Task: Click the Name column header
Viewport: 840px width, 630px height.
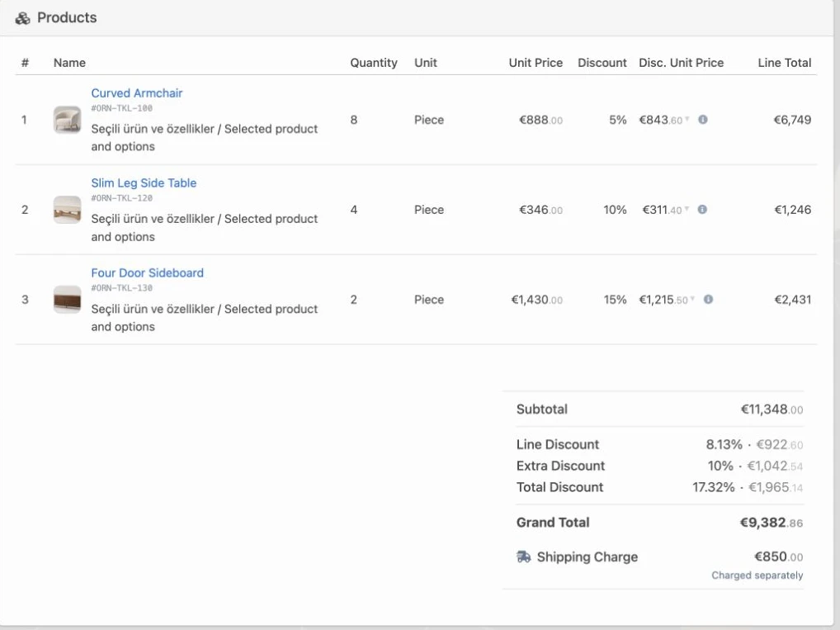Action: [69, 63]
